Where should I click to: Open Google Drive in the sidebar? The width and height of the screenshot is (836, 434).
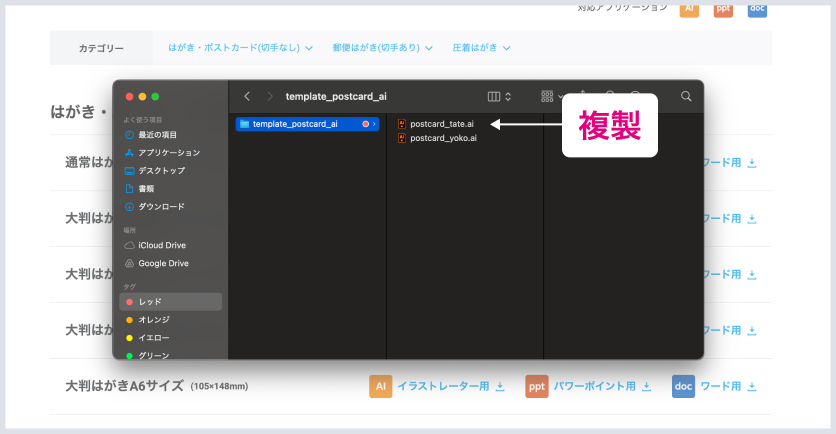coord(157,263)
